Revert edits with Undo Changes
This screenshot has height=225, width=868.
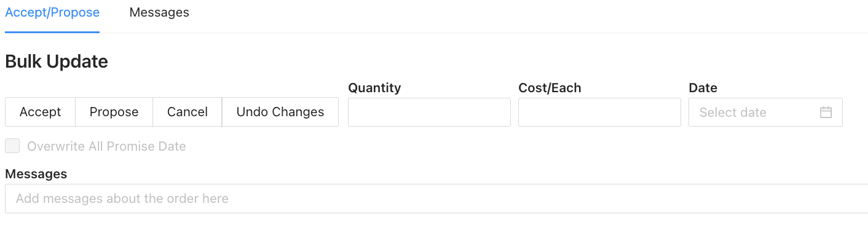point(280,112)
